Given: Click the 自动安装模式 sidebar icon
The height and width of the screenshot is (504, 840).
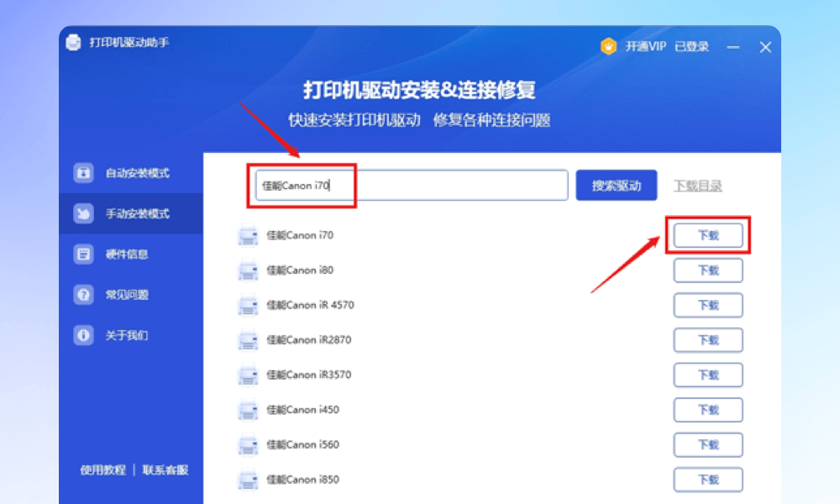Looking at the screenshot, I should pos(83,173).
